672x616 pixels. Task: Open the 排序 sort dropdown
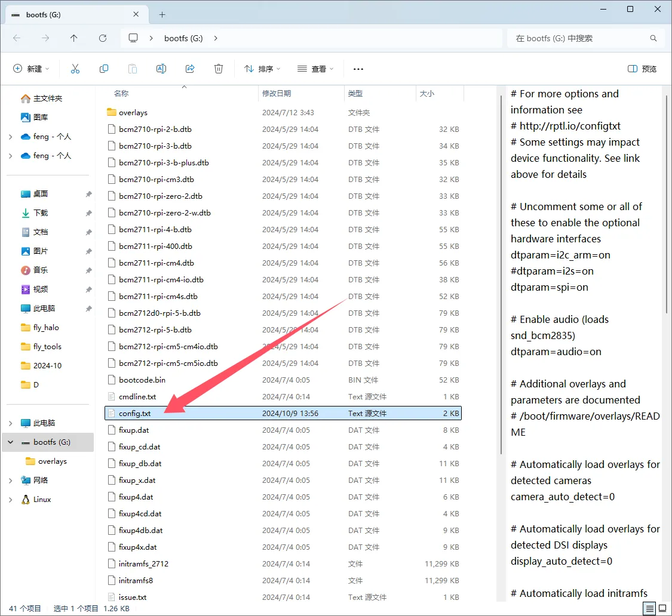coord(262,69)
